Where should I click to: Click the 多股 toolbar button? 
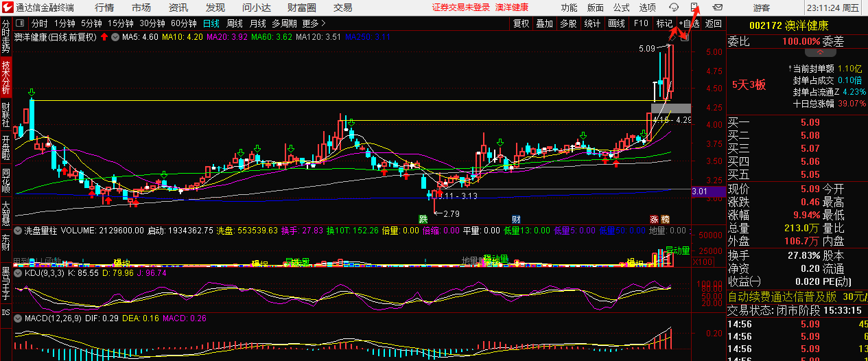[x=568, y=23]
